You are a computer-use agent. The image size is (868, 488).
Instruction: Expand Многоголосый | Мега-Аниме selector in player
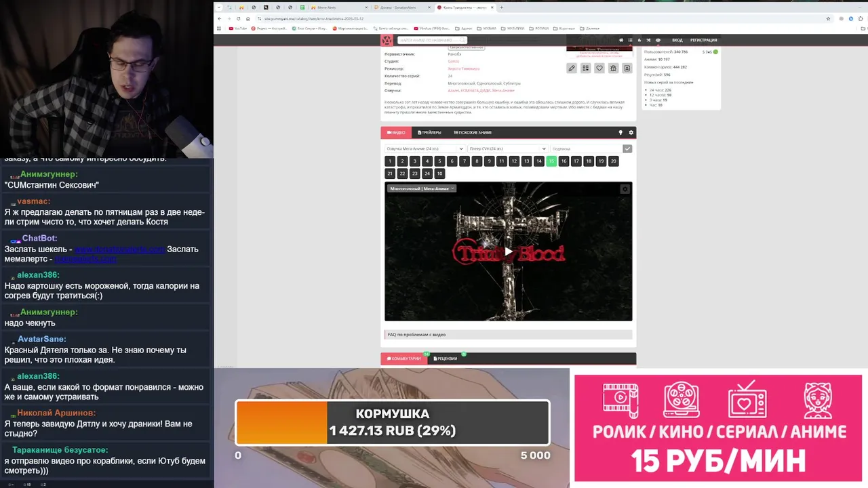[422, 188]
